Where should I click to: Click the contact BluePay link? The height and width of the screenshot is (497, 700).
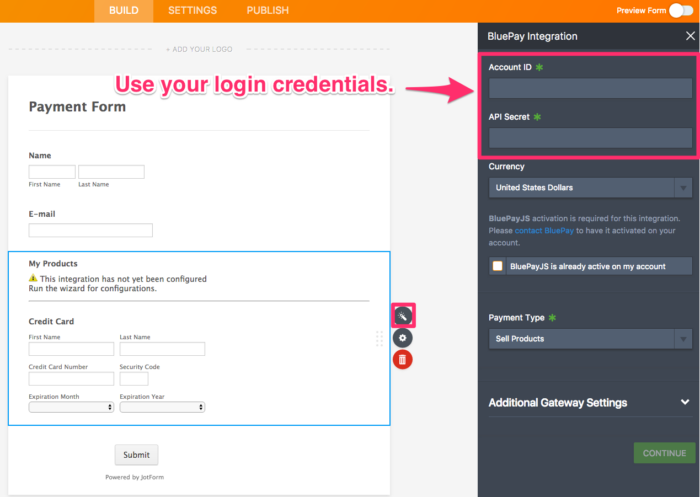544,230
